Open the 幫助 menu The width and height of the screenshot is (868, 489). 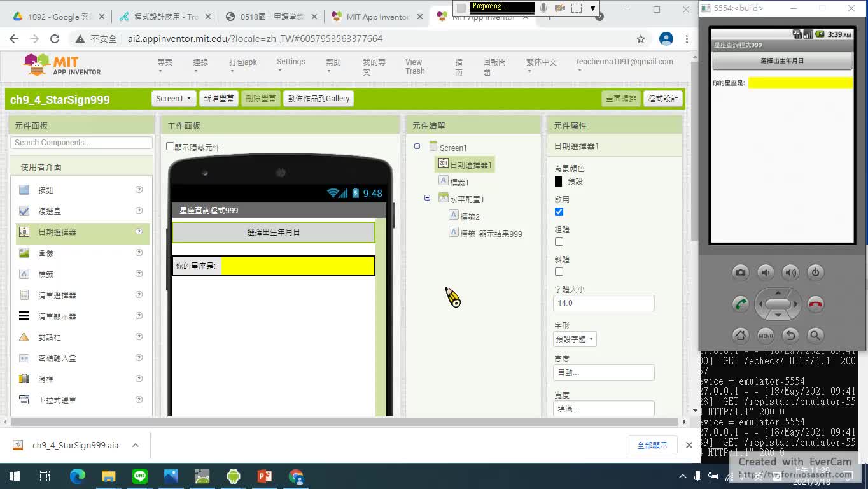coord(333,66)
